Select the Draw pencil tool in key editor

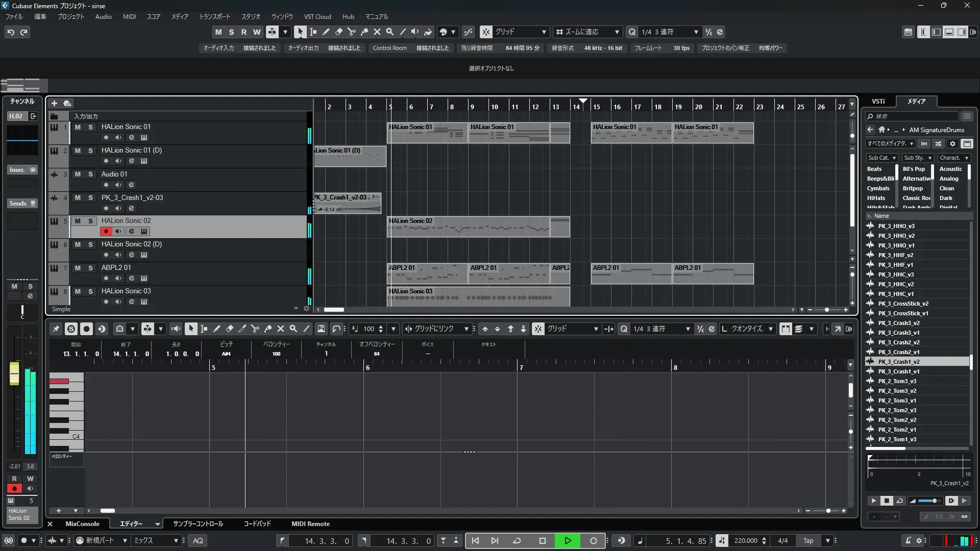(x=216, y=329)
